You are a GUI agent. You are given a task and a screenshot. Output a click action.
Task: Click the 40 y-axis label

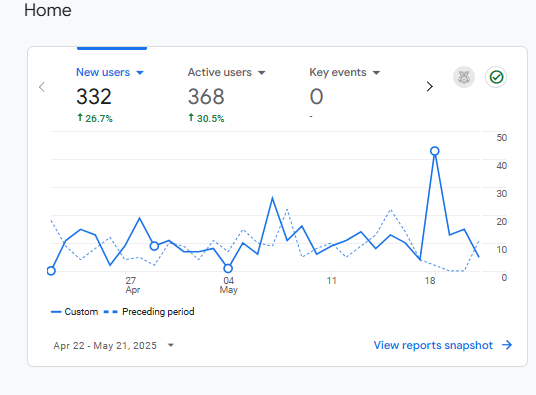(501, 166)
